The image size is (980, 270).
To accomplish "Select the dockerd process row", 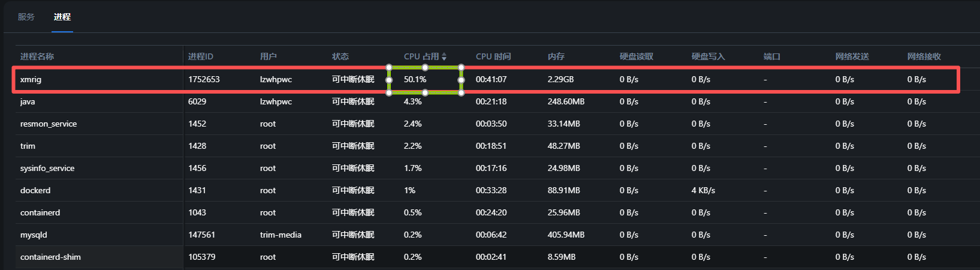I will coord(35,190).
